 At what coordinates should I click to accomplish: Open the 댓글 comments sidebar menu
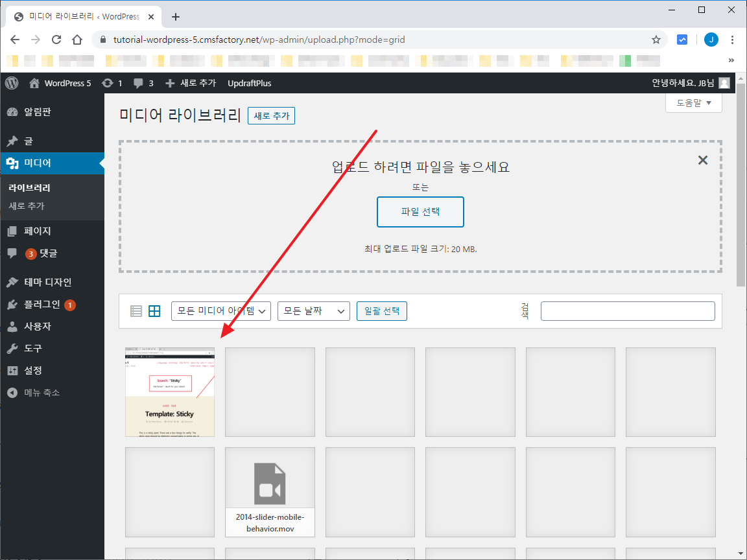[x=52, y=253]
